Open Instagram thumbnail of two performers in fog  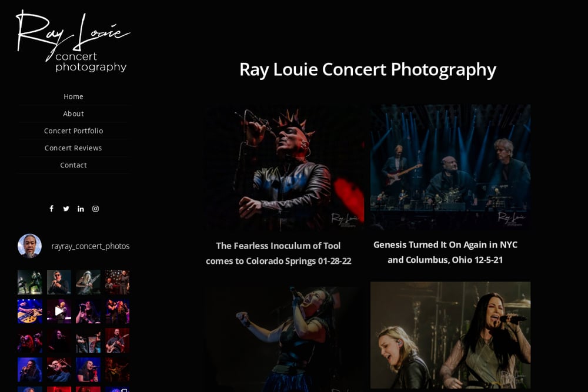point(29,282)
